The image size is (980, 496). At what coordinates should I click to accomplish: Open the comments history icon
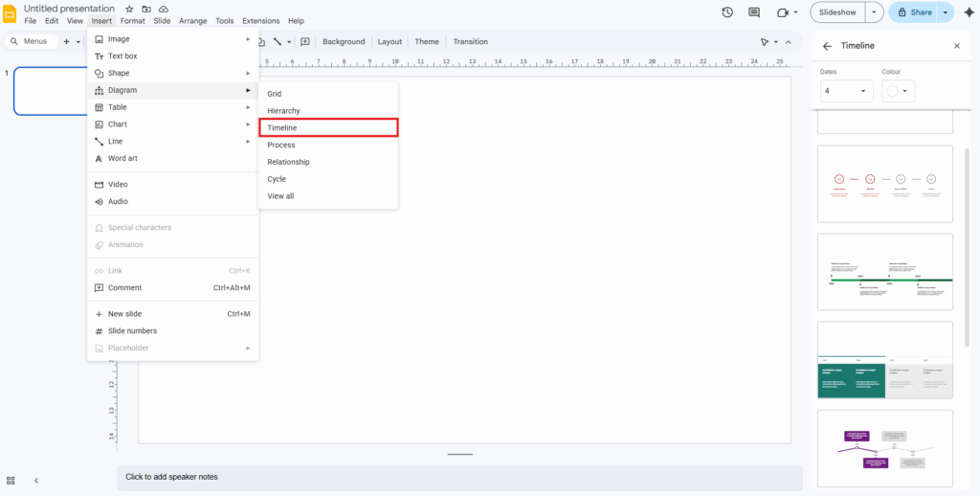point(754,12)
